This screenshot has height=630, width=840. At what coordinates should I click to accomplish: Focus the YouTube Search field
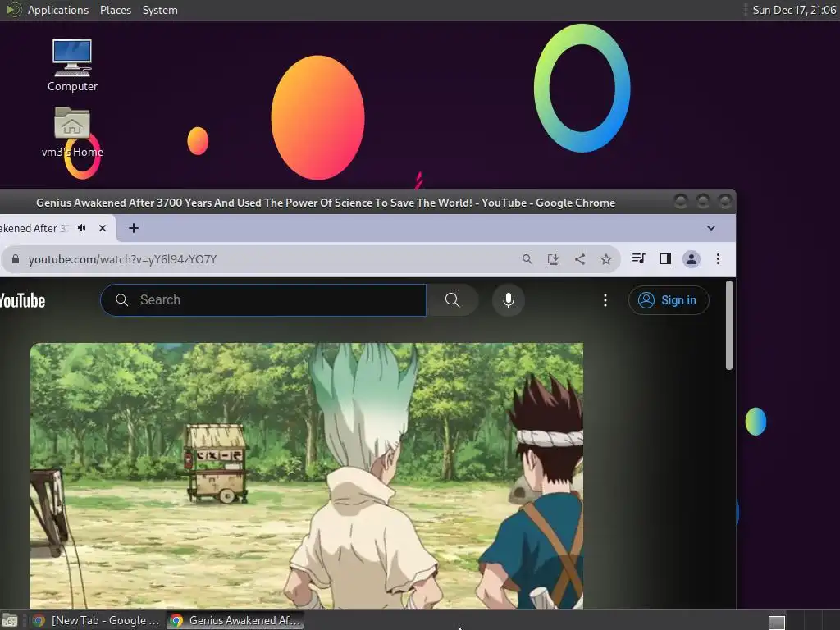click(x=263, y=300)
